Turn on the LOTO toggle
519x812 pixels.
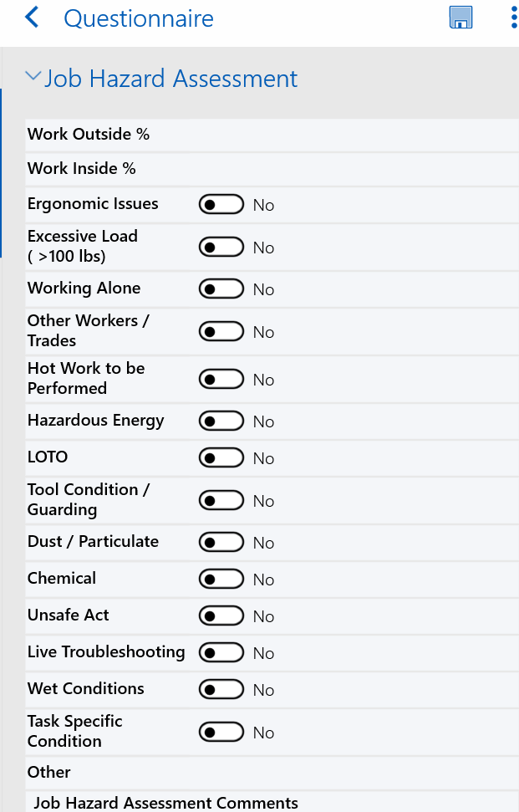[x=221, y=457]
